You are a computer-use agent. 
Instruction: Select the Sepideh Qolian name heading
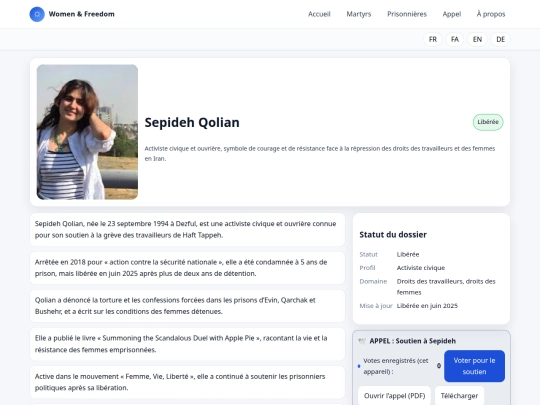192,123
